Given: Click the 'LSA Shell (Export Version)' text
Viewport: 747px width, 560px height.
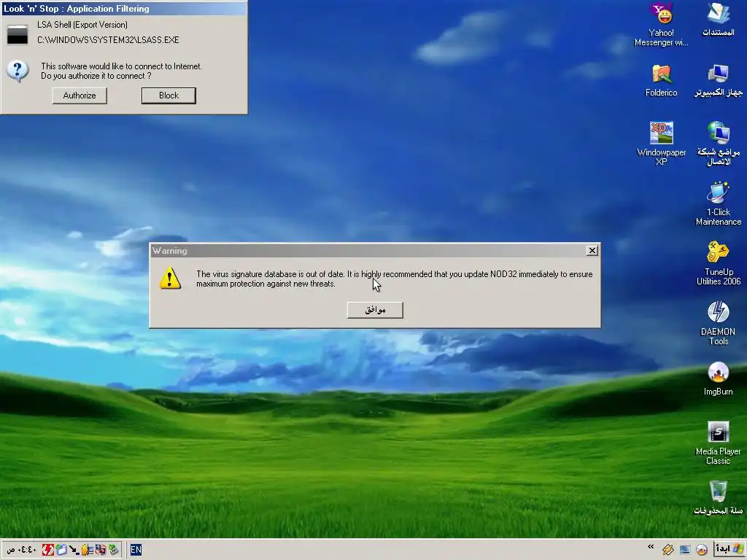Looking at the screenshot, I should [x=82, y=25].
